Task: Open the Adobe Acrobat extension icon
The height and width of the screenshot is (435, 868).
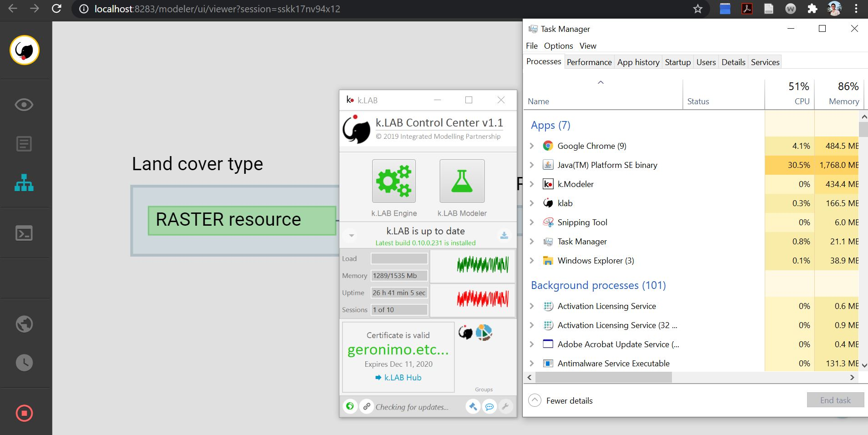Action: [747, 9]
